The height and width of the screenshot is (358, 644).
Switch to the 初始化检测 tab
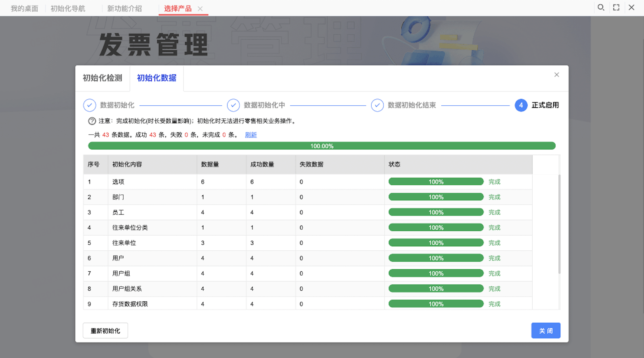102,78
